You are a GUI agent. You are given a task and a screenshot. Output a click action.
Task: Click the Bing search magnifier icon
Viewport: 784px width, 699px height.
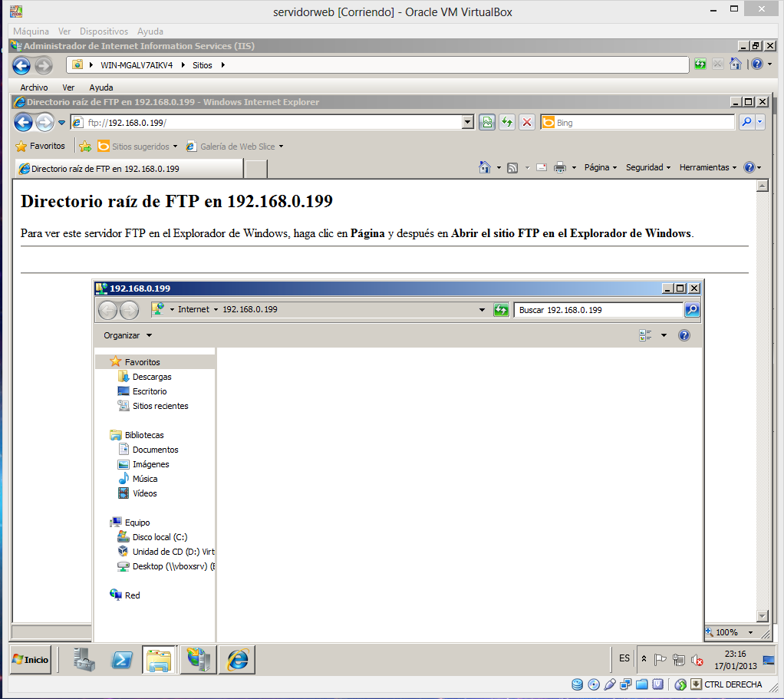(x=746, y=122)
